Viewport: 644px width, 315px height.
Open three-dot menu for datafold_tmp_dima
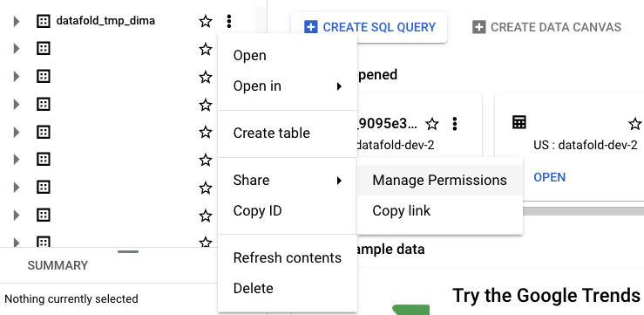[229, 21]
